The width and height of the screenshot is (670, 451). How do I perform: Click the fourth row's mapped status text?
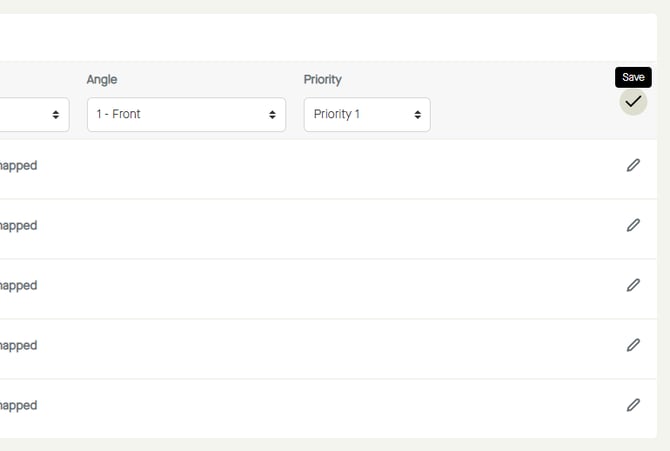(x=18, y=345)
